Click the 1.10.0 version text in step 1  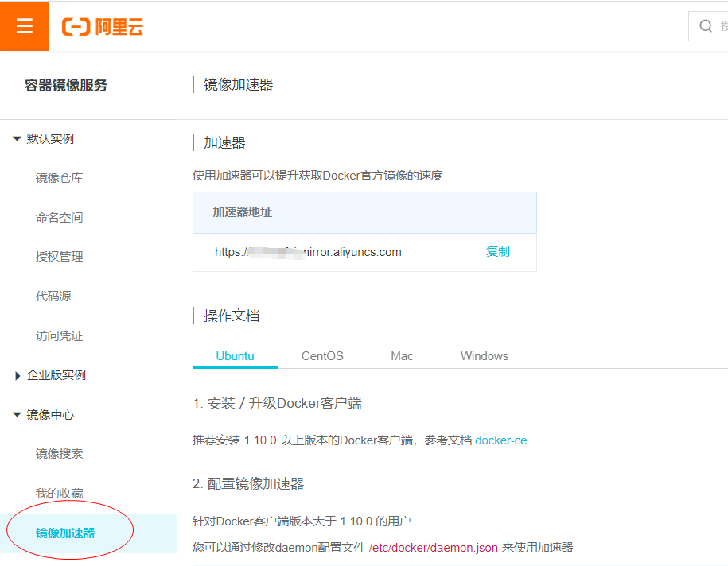[260, 440]
